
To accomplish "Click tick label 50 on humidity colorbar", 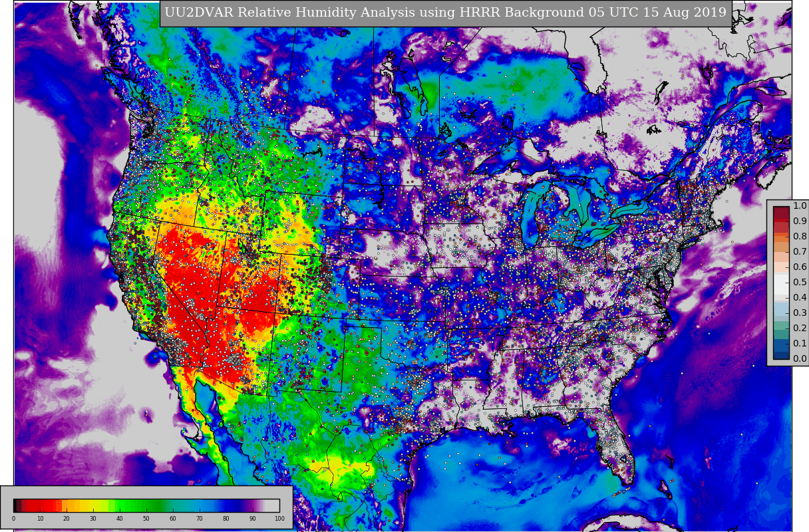I will click(x=146, y=519).
